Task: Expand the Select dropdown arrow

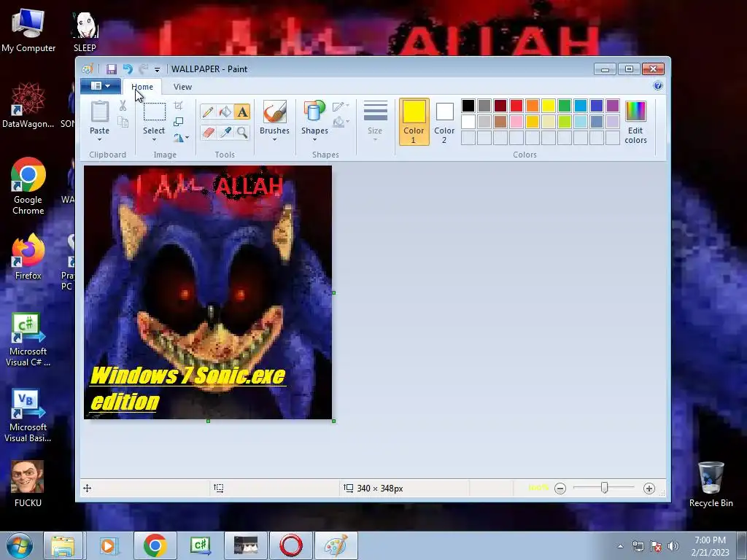Action: tap(154, 140)
